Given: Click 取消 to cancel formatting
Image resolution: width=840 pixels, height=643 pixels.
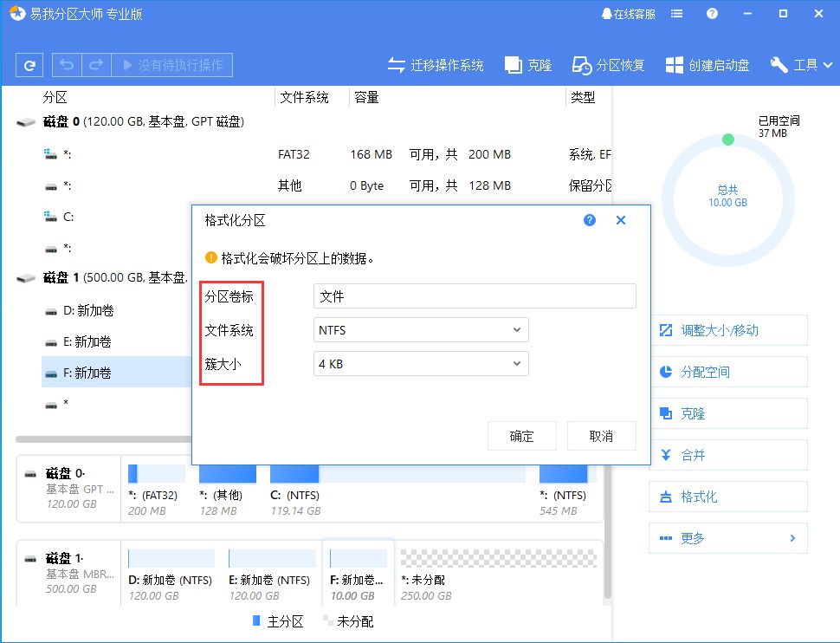Looking at the screenshot, I should tap(601, 436).
